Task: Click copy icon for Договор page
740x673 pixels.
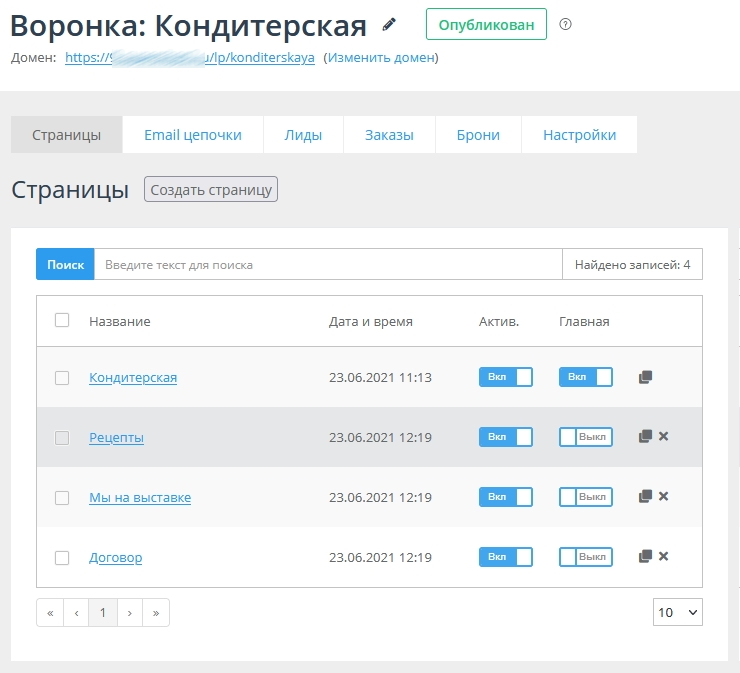Action: (x=645, y=557)
